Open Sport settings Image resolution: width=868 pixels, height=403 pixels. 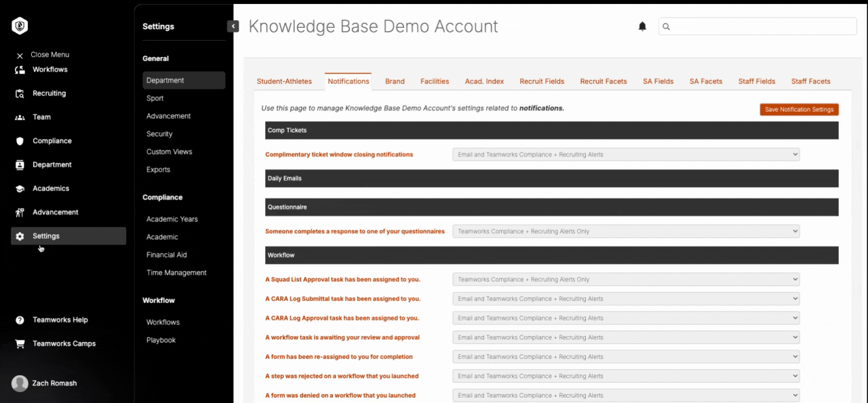coord(155,98)
